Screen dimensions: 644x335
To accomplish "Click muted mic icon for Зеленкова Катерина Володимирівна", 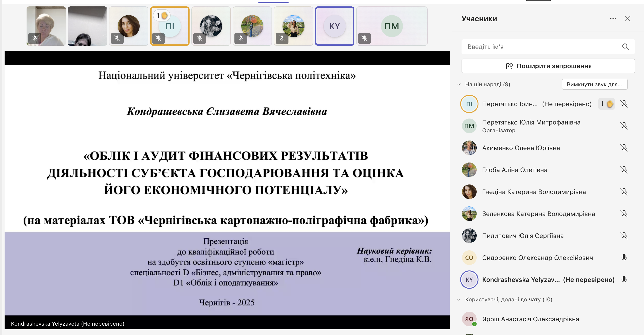I will point(624,214).
